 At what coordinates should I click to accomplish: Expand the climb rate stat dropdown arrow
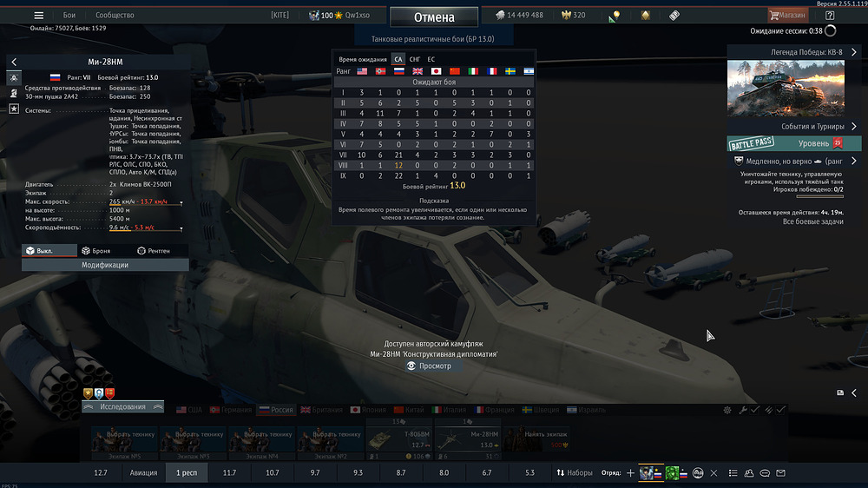pyautogui.click(x=181, y=228)
